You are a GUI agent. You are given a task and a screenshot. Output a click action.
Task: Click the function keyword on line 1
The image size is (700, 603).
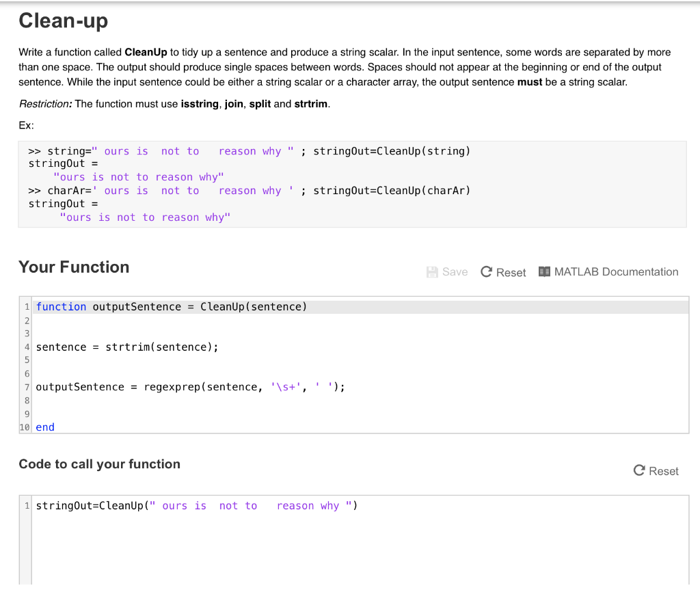tap(62, 306)
